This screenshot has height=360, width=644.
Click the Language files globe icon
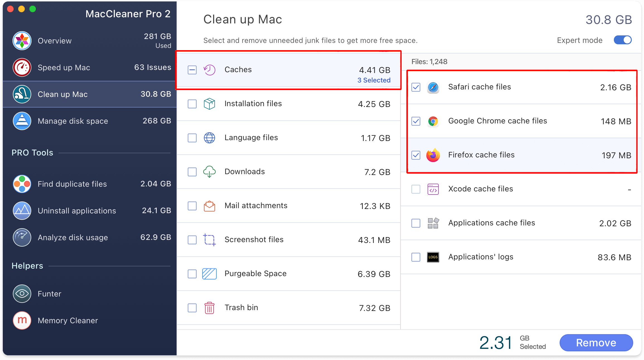[x=209, y=138]
